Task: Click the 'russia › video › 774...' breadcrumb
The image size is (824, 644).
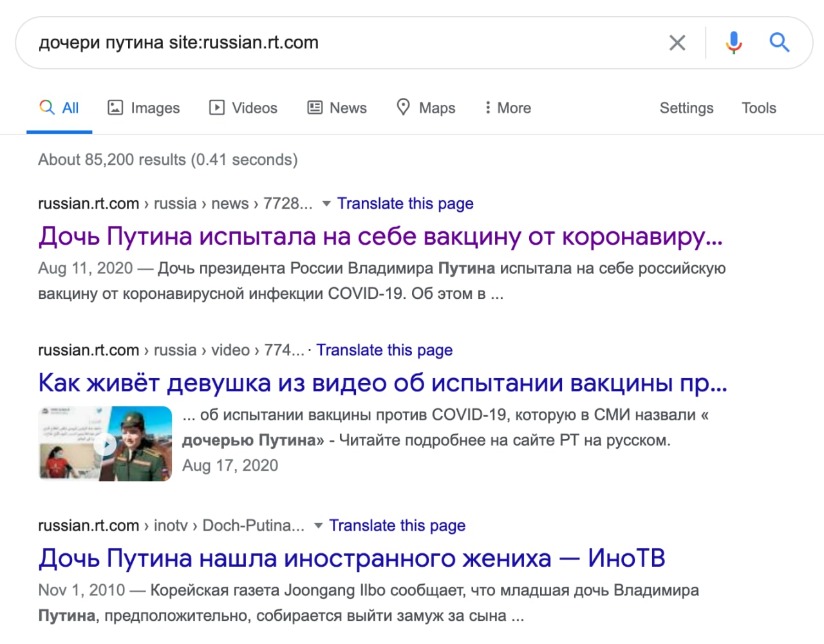Action: [229, 350]
